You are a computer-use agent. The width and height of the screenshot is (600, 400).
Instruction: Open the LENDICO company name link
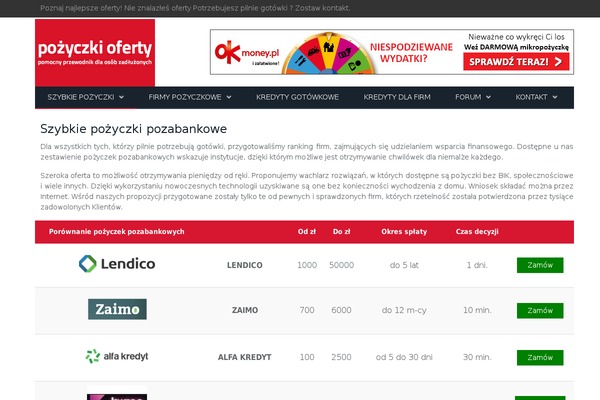(245, 265)
